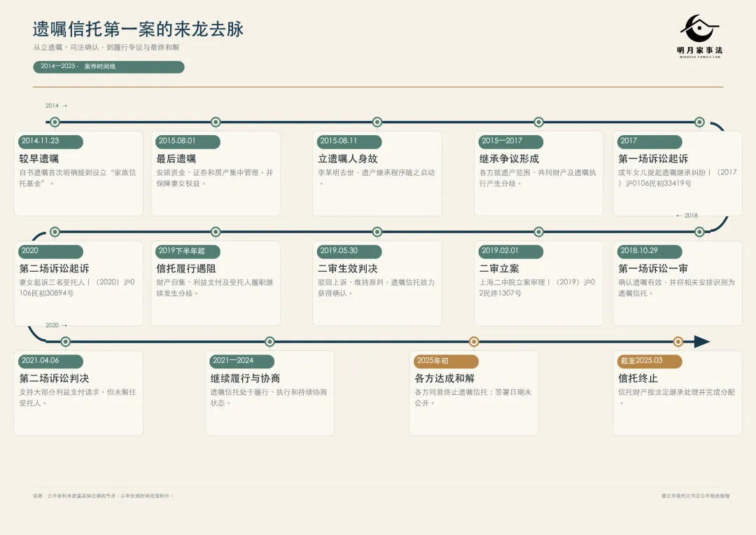The image size is (756, 535).
Task: Click the card heading 信托终止
Action: (638, 378)
